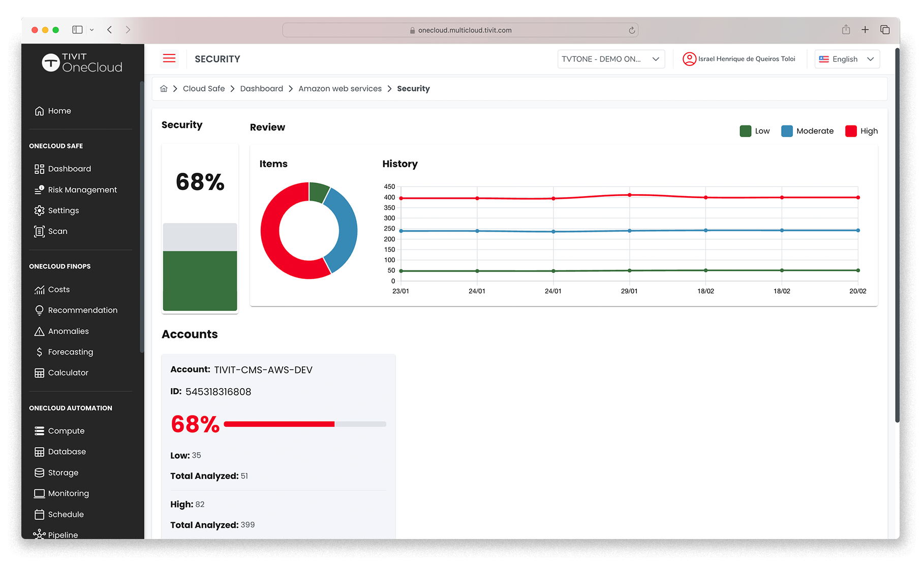Click the Calculator icon
Screen dimensions: 924x570
click(x=39, y=373)
